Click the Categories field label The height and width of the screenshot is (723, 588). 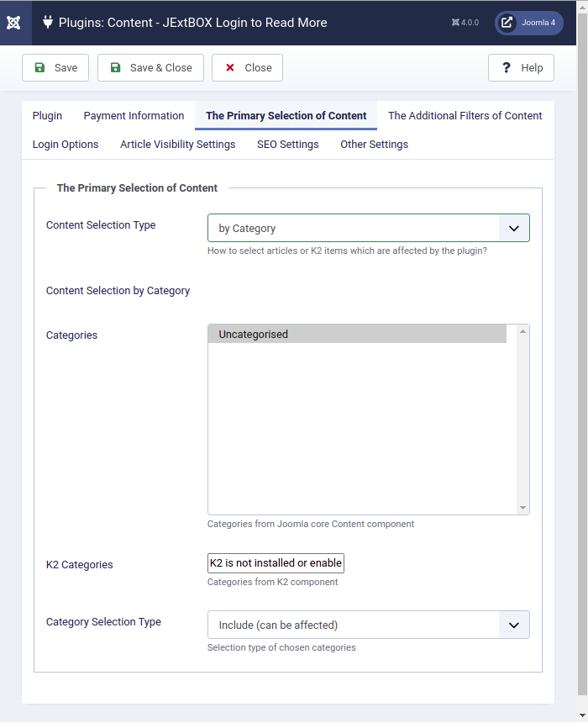[x=72, y=335]
